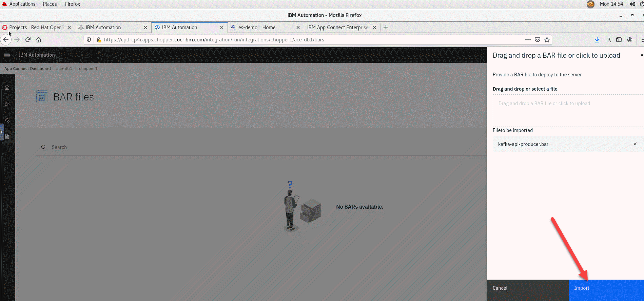Cancel the BAR file upload
Viewport: 644px width, 301px height.
coord(528,288)
